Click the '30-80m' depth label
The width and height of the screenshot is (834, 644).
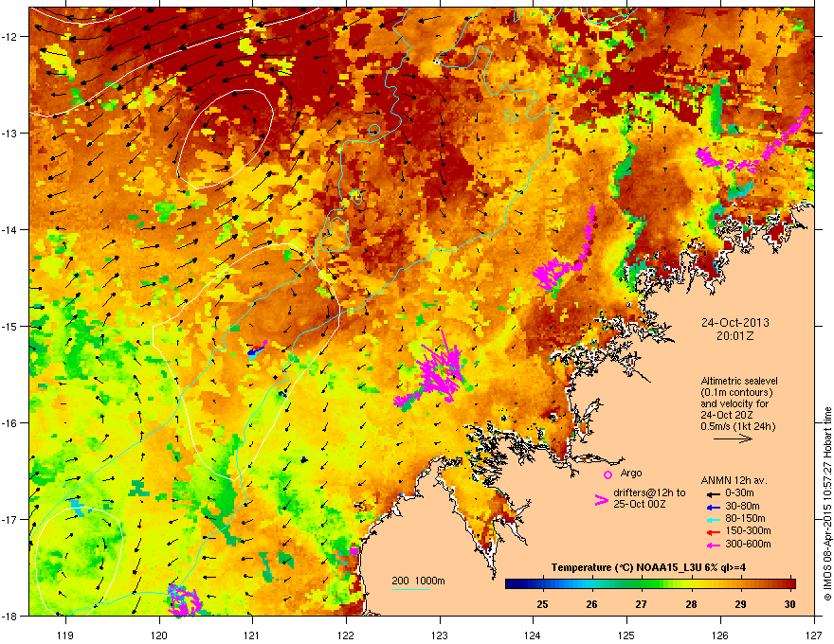742,506
